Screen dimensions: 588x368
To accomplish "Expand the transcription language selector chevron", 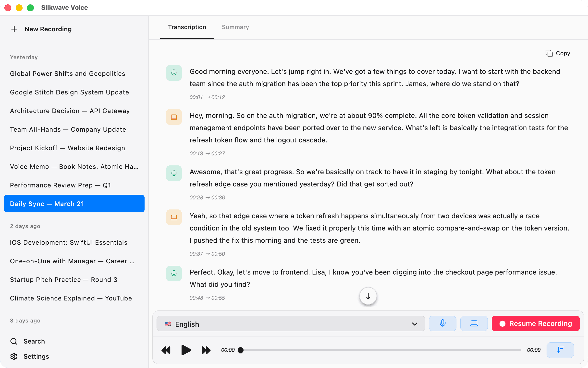I will [415, 324].
